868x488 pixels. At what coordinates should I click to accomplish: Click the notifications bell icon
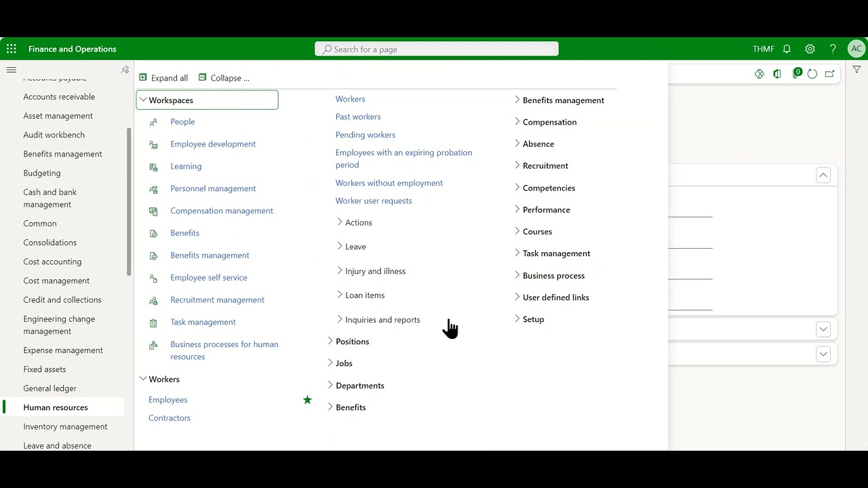787,49
